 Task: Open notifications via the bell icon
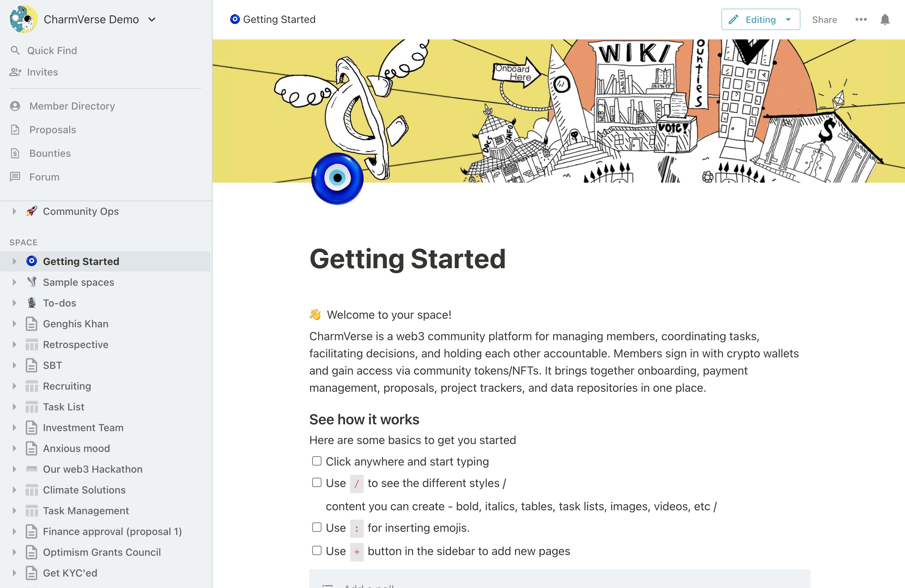tap(885, 19)
